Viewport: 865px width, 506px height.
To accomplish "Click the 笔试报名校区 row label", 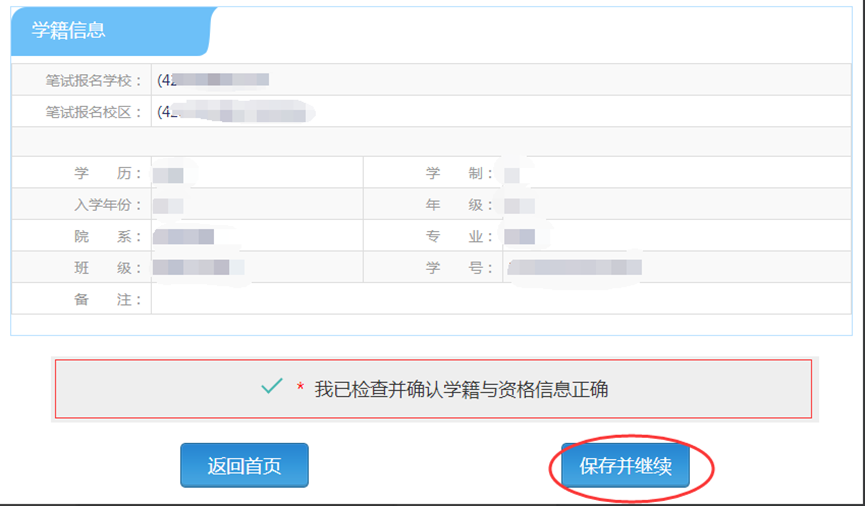I will pos(94,112).
